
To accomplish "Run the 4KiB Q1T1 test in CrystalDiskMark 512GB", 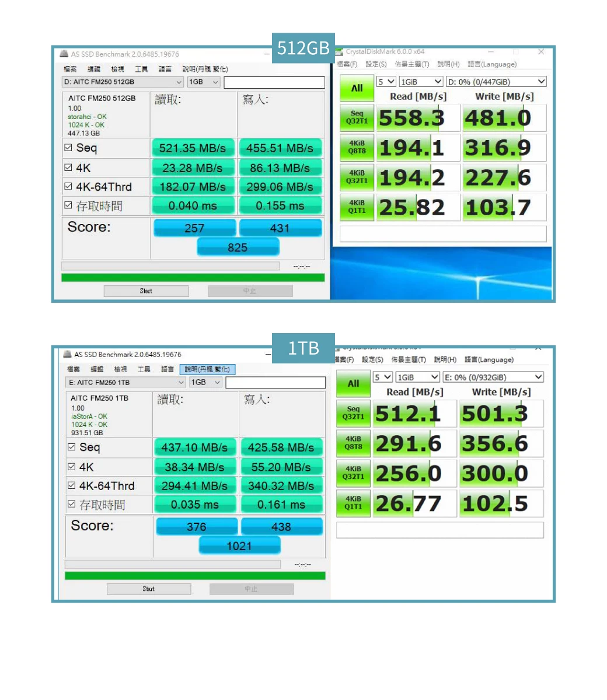I will (356, 207).
